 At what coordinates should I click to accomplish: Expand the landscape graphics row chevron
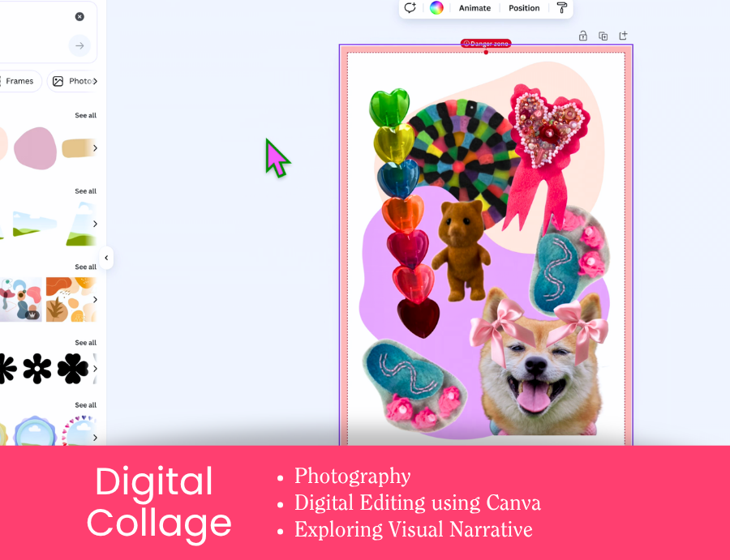pyautogui.click(x=95, y=223)
